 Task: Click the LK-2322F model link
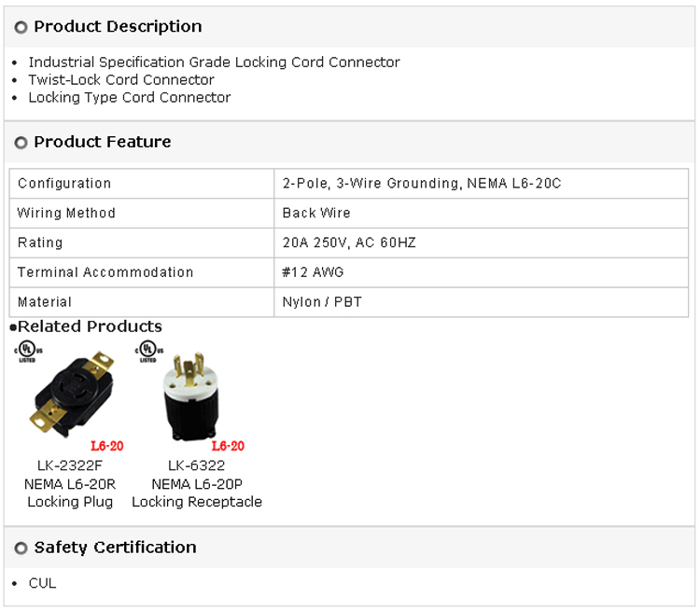click(68, 465)
